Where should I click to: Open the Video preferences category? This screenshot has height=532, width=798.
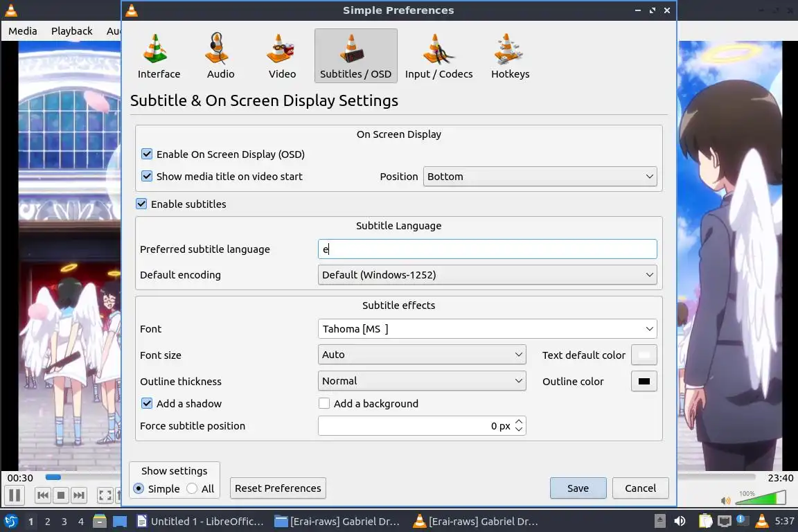(x=282, y=56)
